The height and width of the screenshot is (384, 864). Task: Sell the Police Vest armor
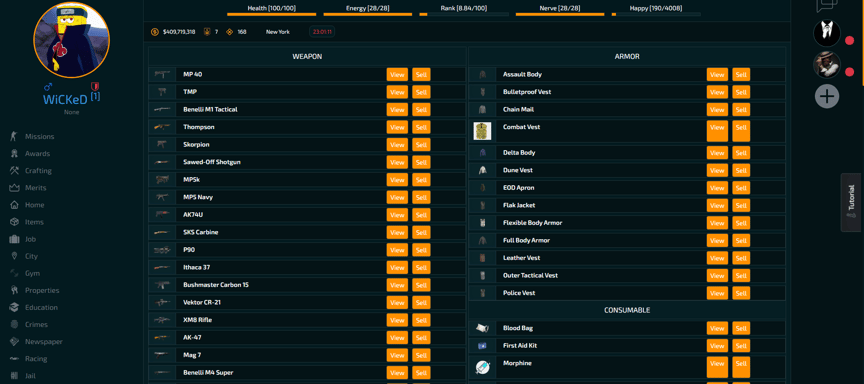tap(741, 294)
